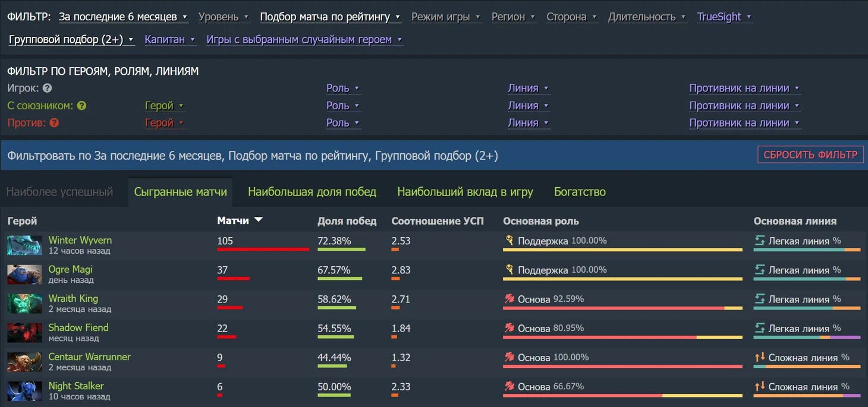The width and height of the screenshot is (868, 407).
Task: Click Ogre Magi hero portrait
Action: tap(24, 275)
